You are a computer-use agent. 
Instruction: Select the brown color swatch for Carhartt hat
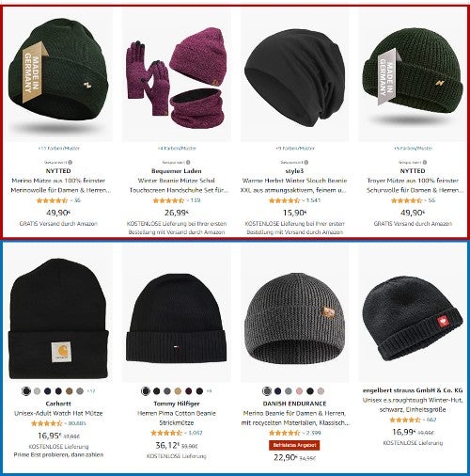pyautogui.click(x=70, y=391)
